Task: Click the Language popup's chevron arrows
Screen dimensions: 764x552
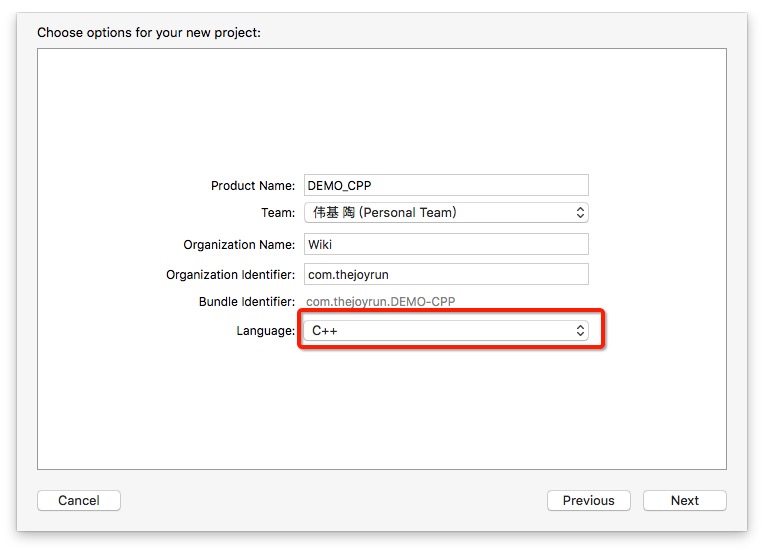Action: (580, 330)
